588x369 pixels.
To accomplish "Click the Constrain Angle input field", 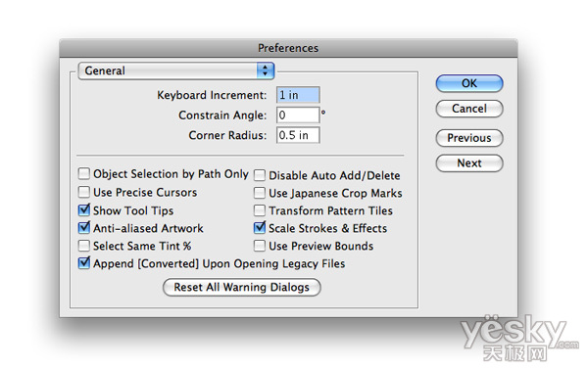I will point(298,115).
